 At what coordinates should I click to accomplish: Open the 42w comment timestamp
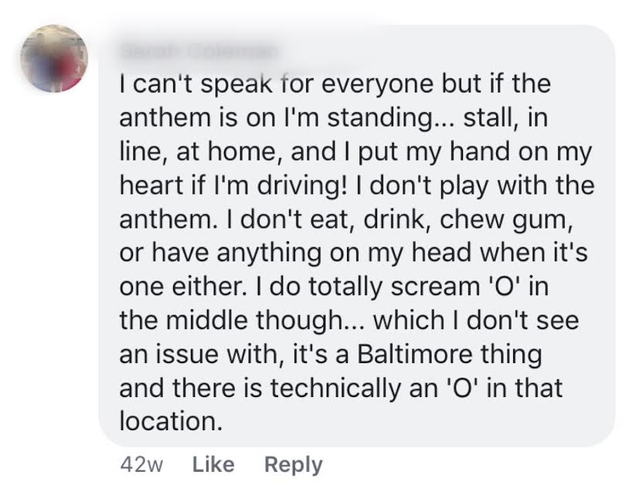[142, 465]
